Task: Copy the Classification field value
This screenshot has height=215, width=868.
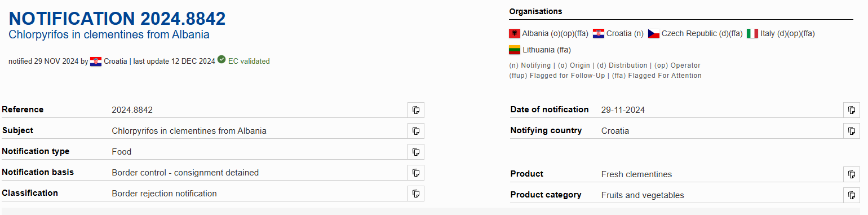Action: [416, 194]
